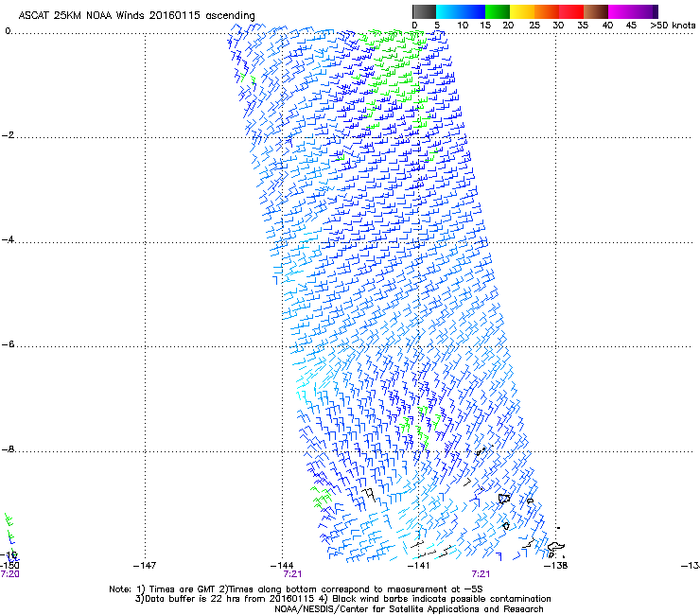Click the latitude label -2
This screenshot has height=615, width=700.
coord(8,135)
